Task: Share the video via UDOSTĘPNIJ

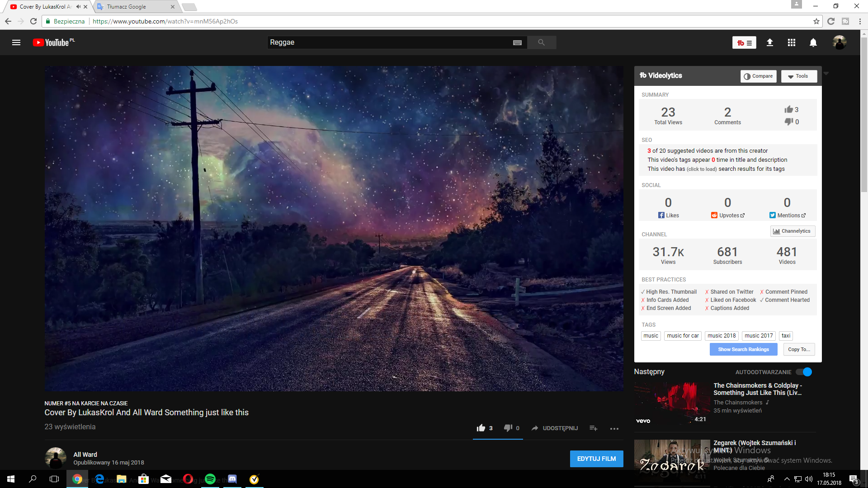Action: click(x=555, y=428)
